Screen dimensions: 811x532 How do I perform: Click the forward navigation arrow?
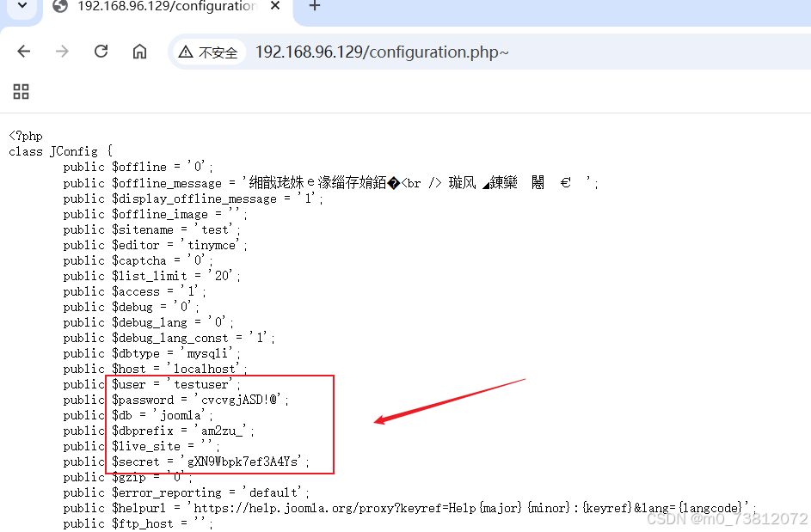[x=62, y=52]
